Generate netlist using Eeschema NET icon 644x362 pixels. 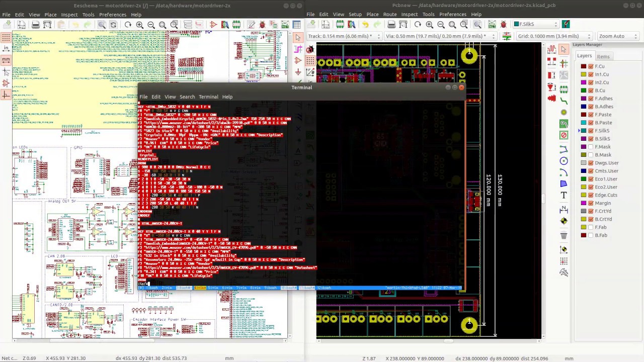click(x=285, y=25)
